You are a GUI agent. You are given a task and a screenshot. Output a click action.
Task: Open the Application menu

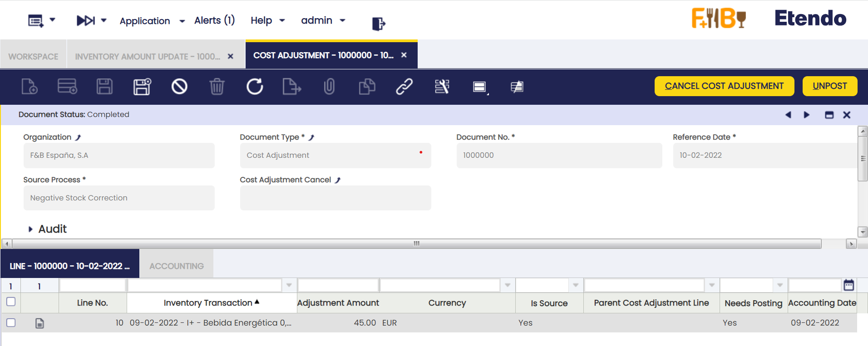tap(152, 21)
